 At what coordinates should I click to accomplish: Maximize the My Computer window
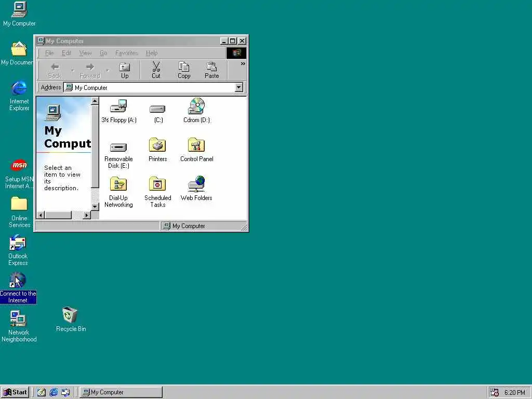point(232,41)
